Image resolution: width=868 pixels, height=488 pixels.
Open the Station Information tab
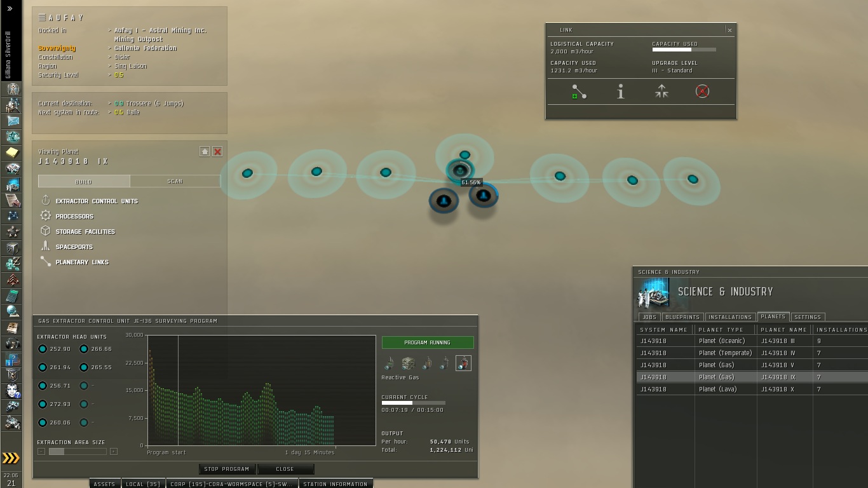click(x=336, y=484)
